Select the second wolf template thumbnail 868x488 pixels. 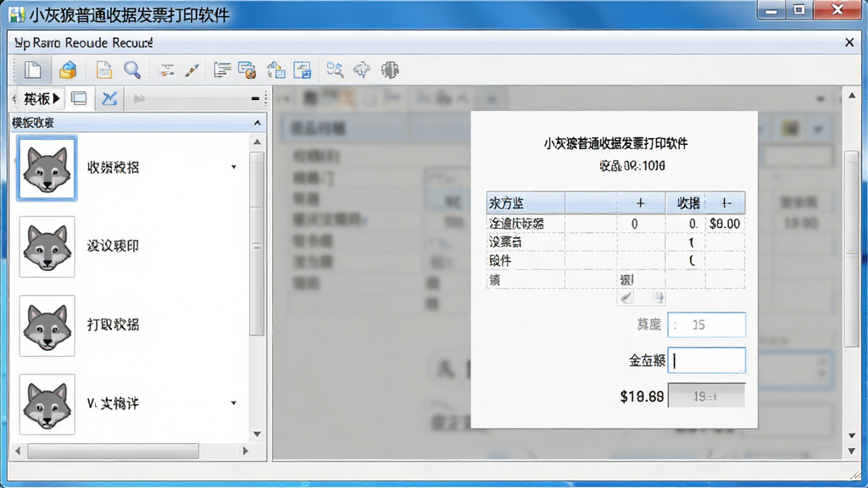47,247
